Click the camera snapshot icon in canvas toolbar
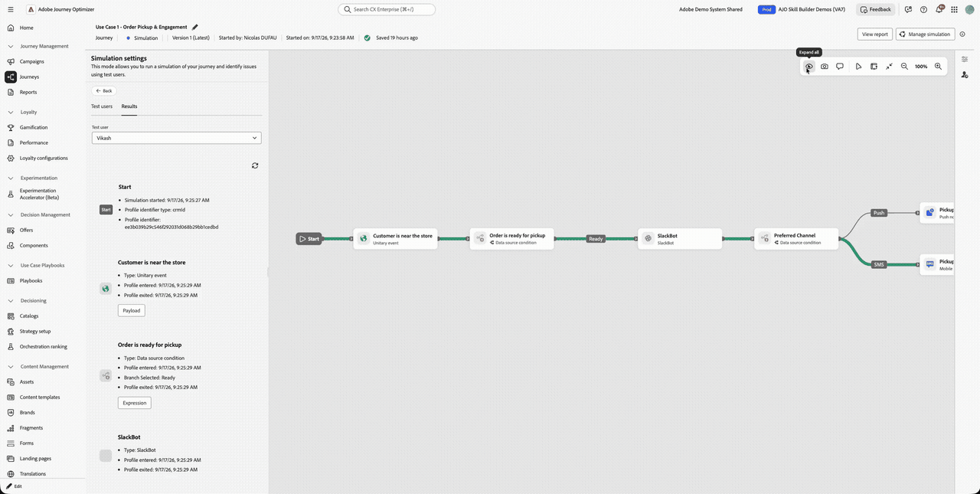The width and height of the screenshot is (980, 494). pos(825,67)
